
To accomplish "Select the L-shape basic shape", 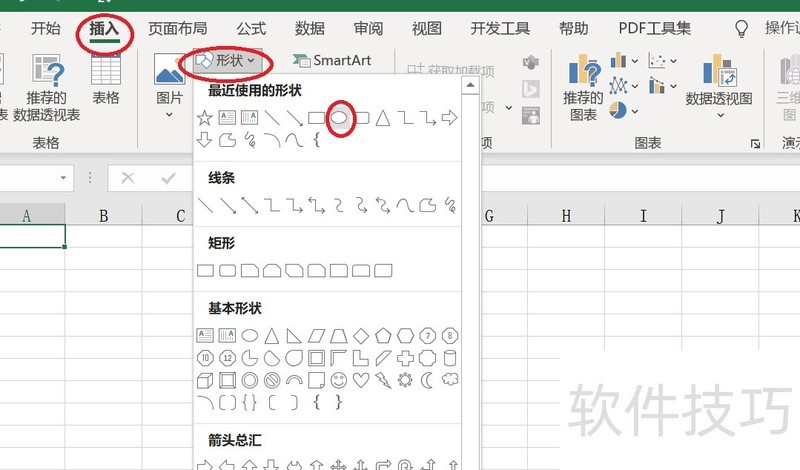I will click(x=361, y=358).
